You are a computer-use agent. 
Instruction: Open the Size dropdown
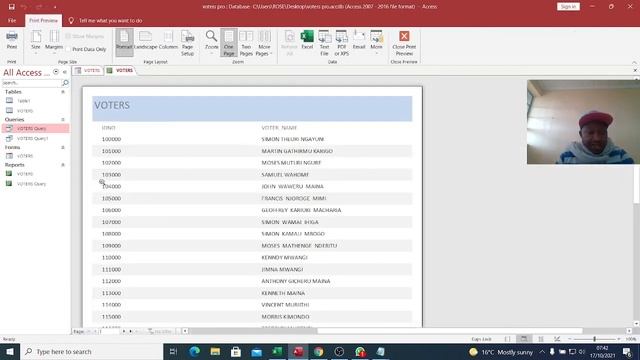(36, 42)
